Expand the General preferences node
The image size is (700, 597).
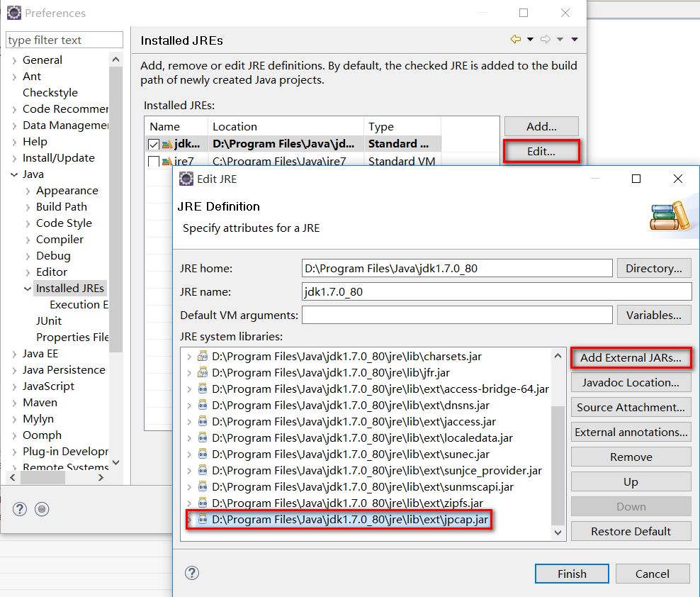(14, 60)
